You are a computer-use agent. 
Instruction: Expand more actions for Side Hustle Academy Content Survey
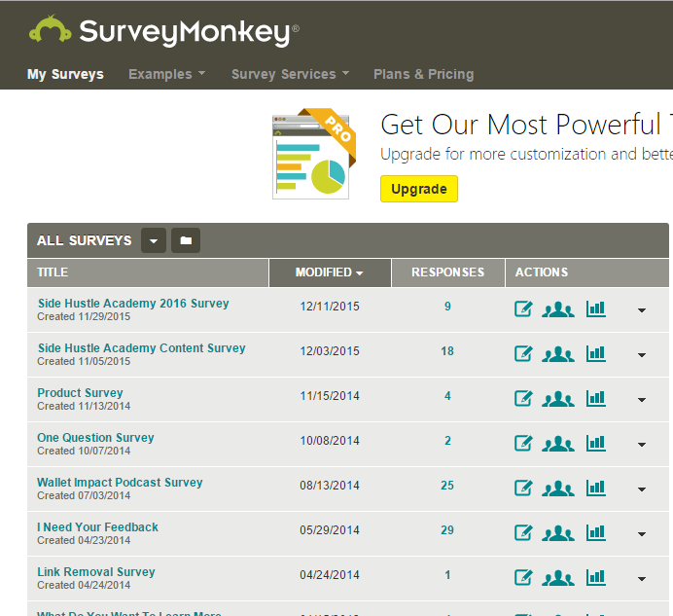pyautogui.click(x=642, y=355)
